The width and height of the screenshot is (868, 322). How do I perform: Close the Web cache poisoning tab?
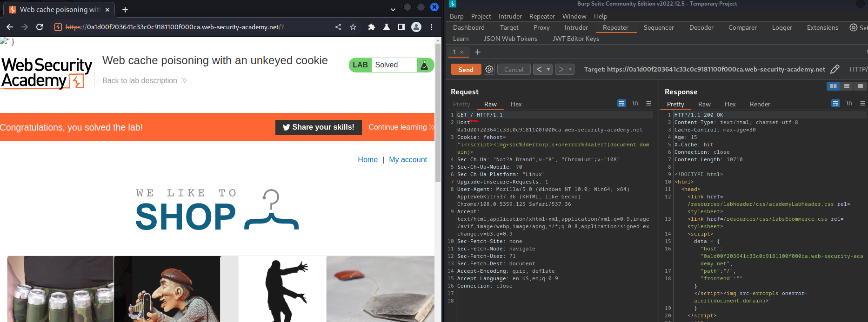click(x=107, y=9)
